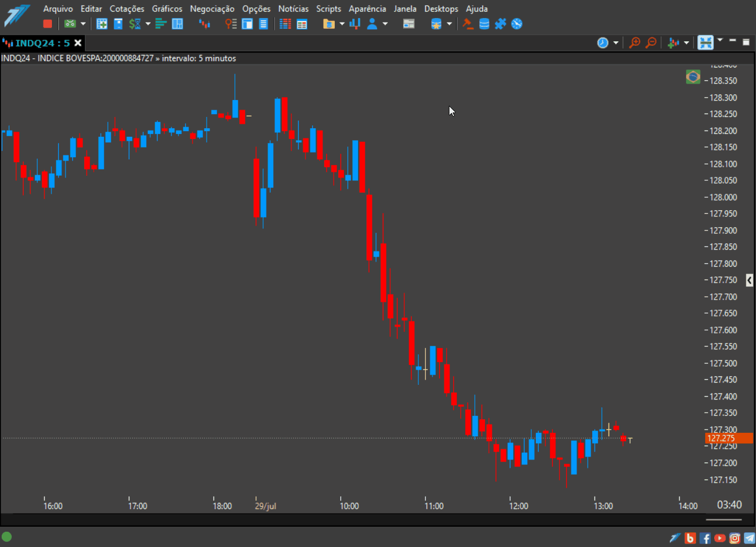Click the application logo in status bar
The height and width of the screenshot is (547, 756).
point(675,538)
